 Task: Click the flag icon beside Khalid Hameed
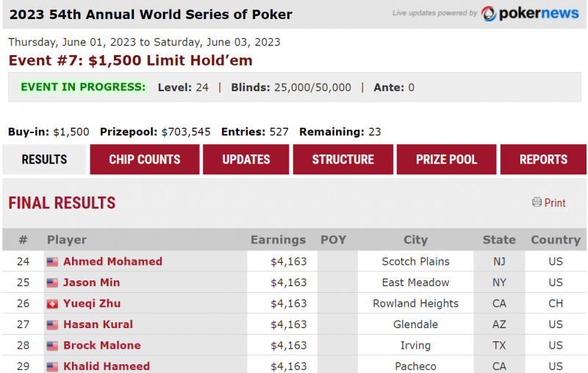[52, 366]
